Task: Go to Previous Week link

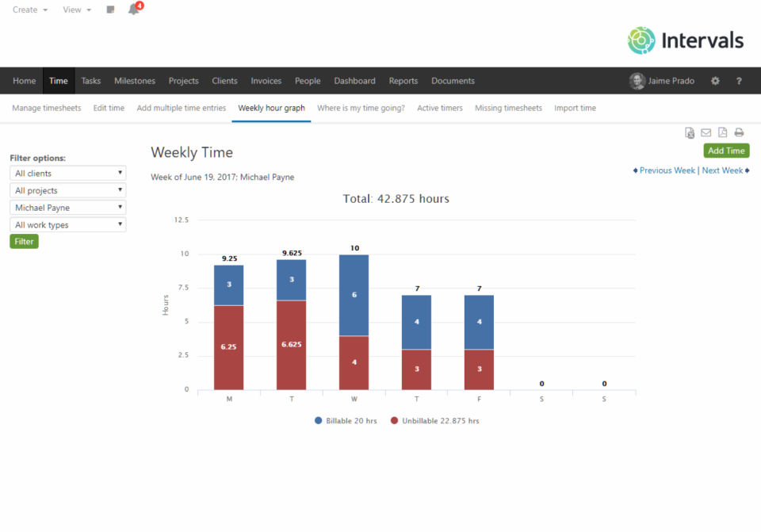Action: (x=667, y=170)
